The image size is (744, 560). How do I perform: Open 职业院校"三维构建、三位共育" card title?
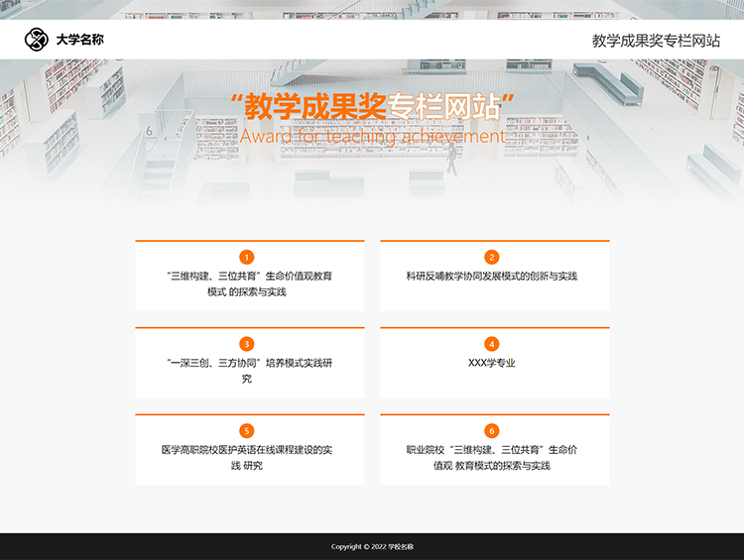tap(492, 457)
